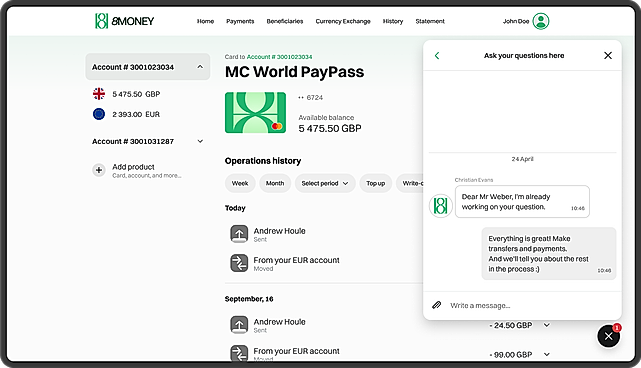The image size is (641, 368).
Task: Filter operations by Week
Action: pyautogui.click(x=240, y=183)
